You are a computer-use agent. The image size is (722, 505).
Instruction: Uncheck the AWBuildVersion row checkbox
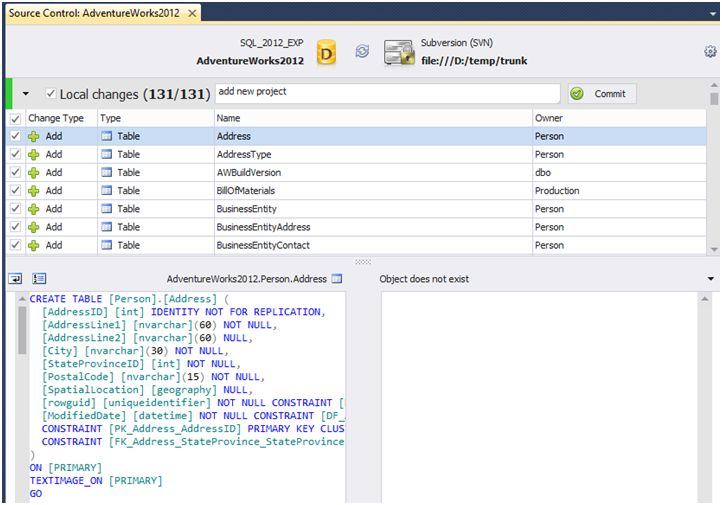15,173
